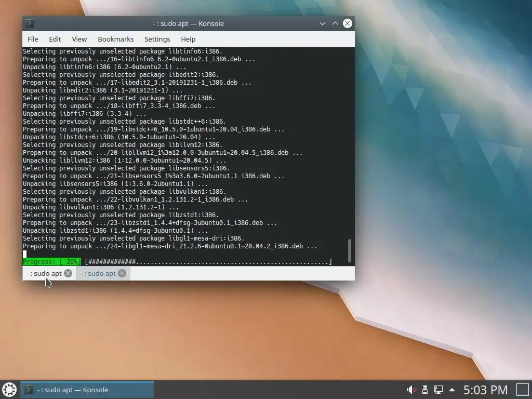Click the Konsole terminal icon in title bar
Image resolution: width=532 pixels, height=399 pixels.
click(x=30, y=23)
